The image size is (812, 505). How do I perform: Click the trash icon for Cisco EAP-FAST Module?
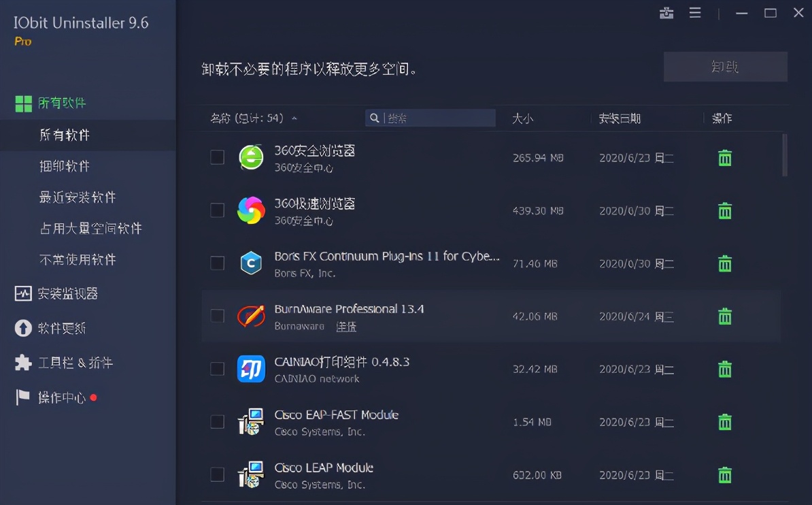click(x=724, y=422)
